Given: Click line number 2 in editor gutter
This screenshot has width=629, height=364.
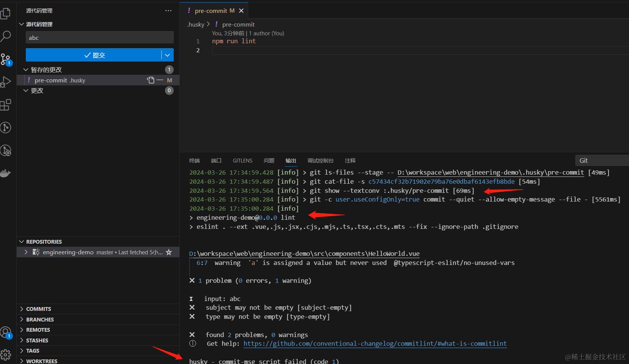Looking at the screenshot, I should [x=198, y=50].
